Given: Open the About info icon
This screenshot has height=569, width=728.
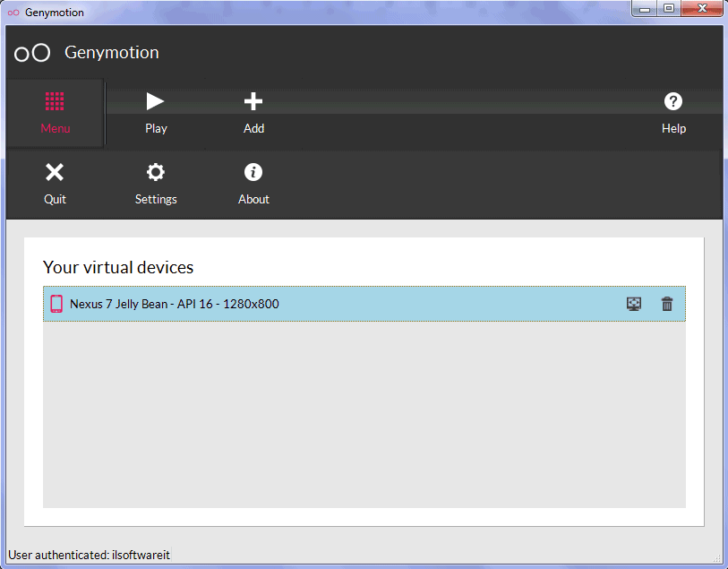Looking at the screenshot, I should (253, 172).
